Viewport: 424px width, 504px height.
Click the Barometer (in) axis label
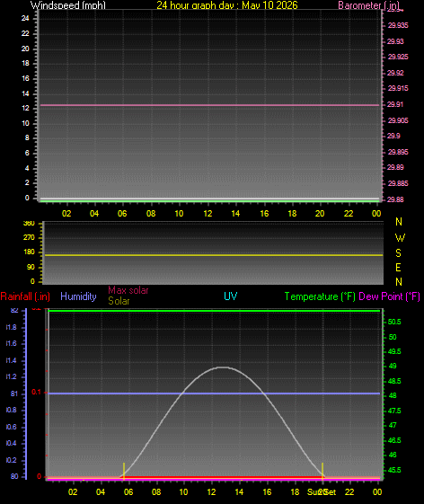pyautogui.click(x=369, y=5)
